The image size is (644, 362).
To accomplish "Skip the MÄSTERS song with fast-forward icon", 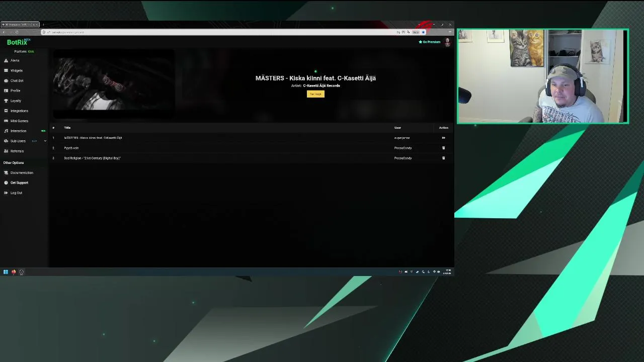I will pyautogui.click(x=443, y=138).
